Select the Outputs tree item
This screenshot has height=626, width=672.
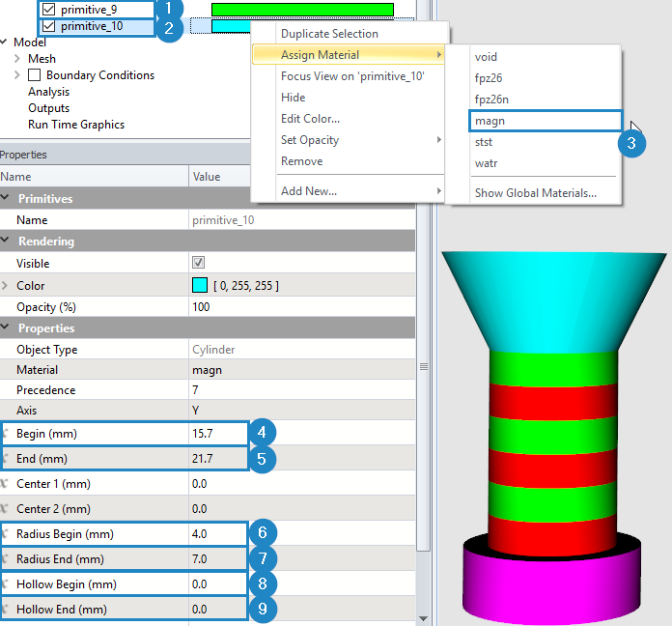48,108
